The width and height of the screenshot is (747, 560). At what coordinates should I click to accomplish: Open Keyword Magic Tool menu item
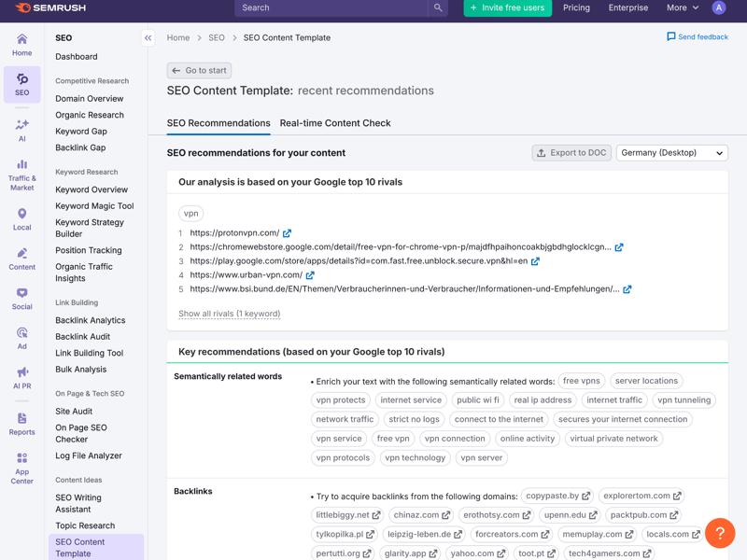click(x=94, y=206)
